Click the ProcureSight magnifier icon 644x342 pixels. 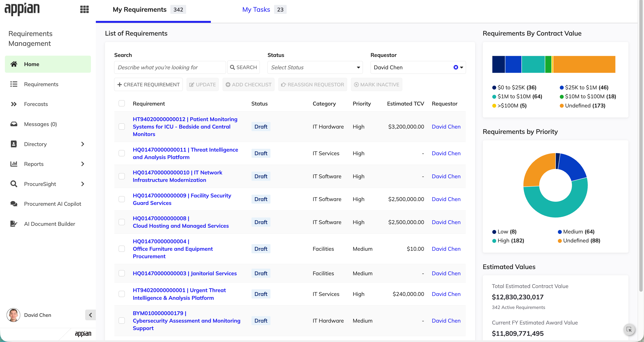tap(14, 184)
